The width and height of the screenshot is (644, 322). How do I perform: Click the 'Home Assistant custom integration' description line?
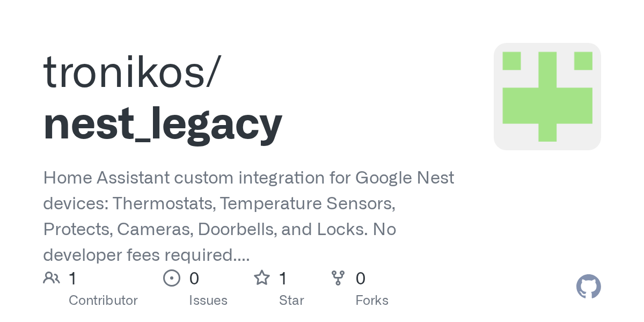point(248,178)
